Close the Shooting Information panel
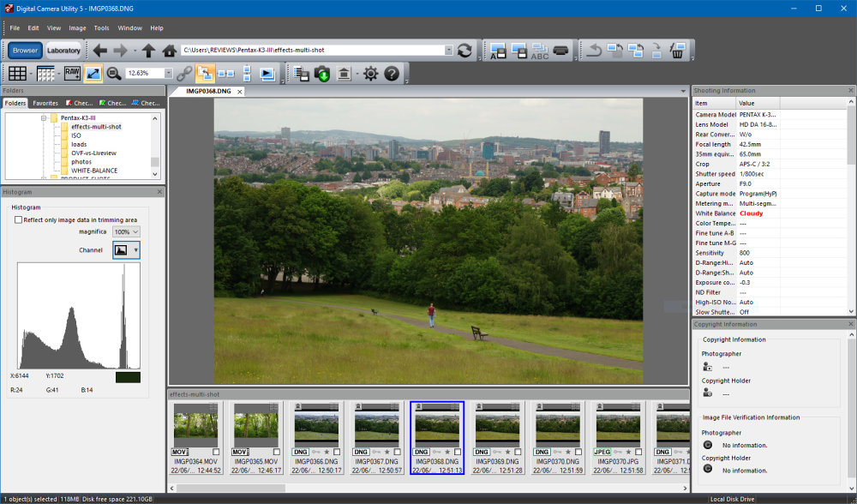 click(x=851, y=90)
